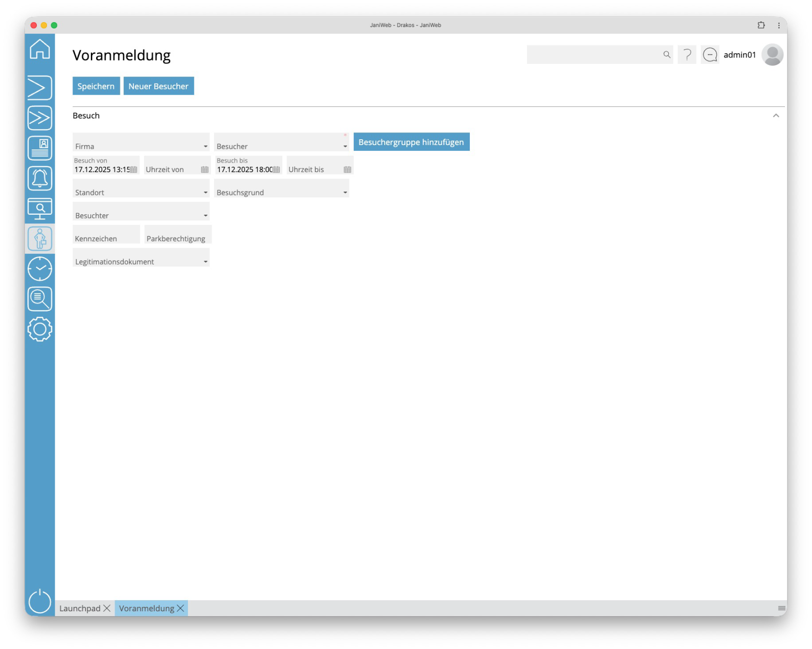Close the Voranmeldung tab
This screenshot has height=649, width=812.
181,608
